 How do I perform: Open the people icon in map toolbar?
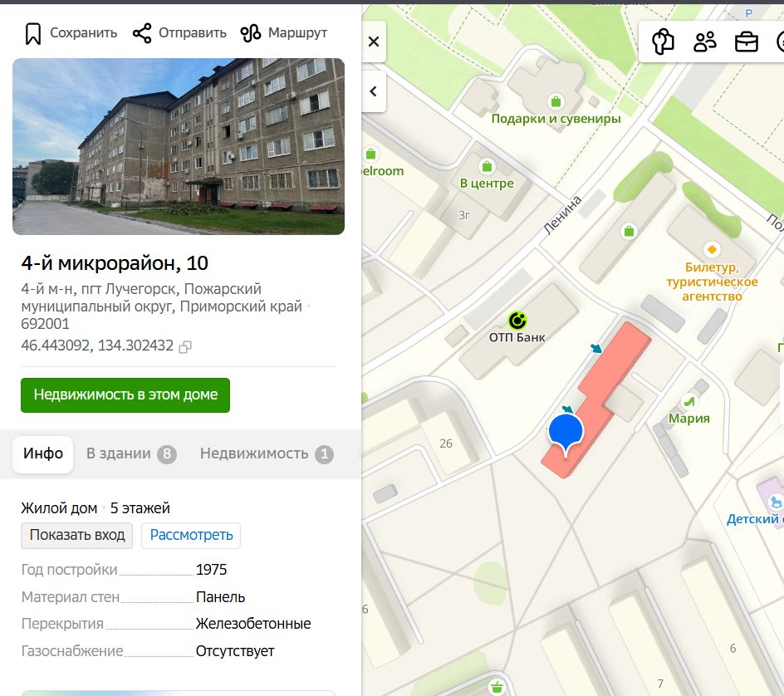[x=704, y=42]
